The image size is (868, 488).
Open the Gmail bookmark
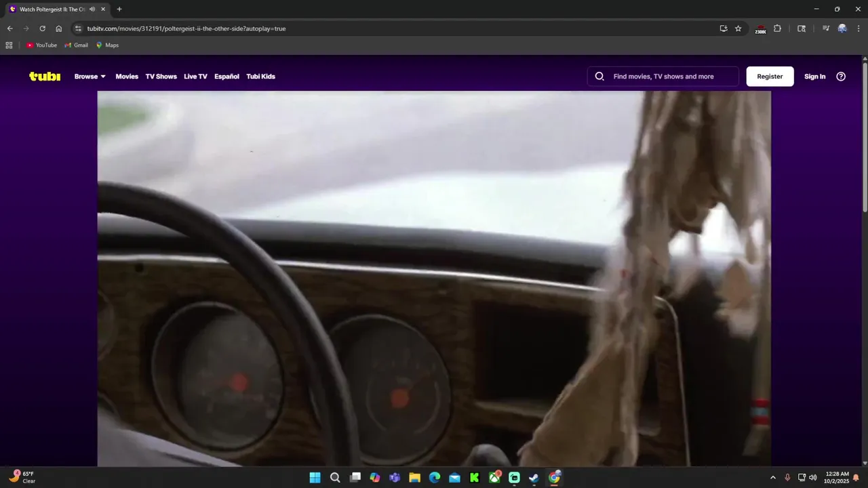point(76,45)
